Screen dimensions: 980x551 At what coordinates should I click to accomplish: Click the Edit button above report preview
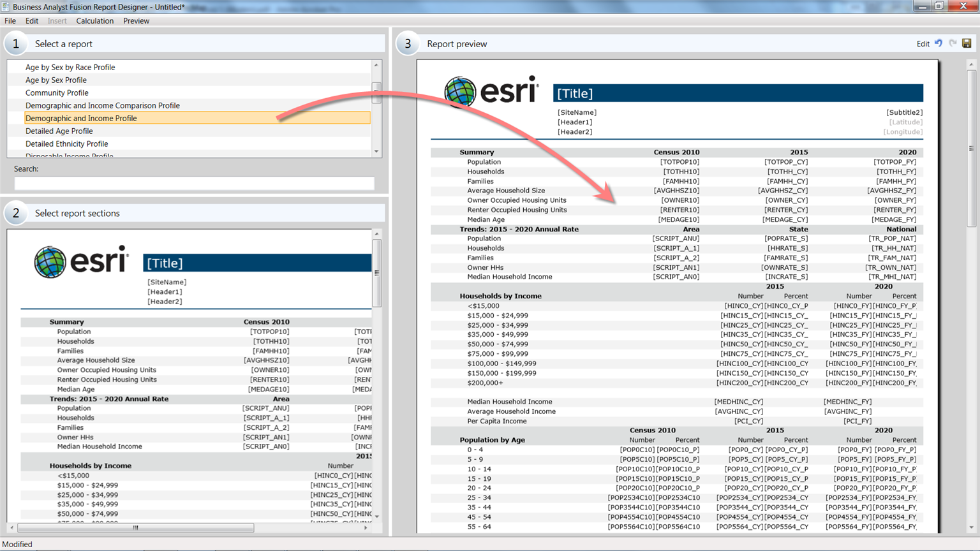click(x=923, y=44)
